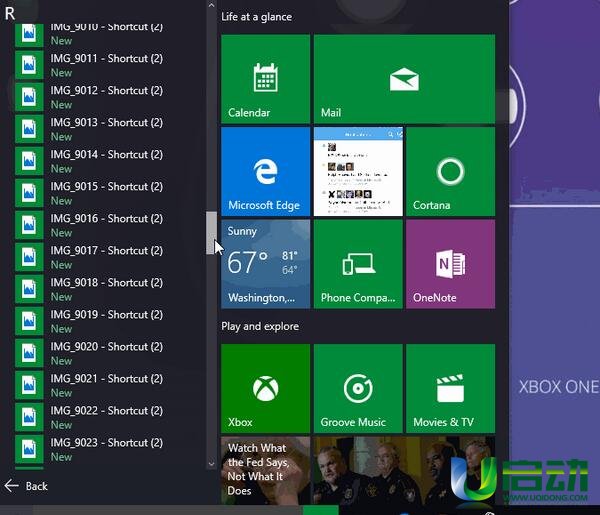Screen dimensions: 600x515
Task: Open the Movies & TV tile
Action: click(451, 388)
